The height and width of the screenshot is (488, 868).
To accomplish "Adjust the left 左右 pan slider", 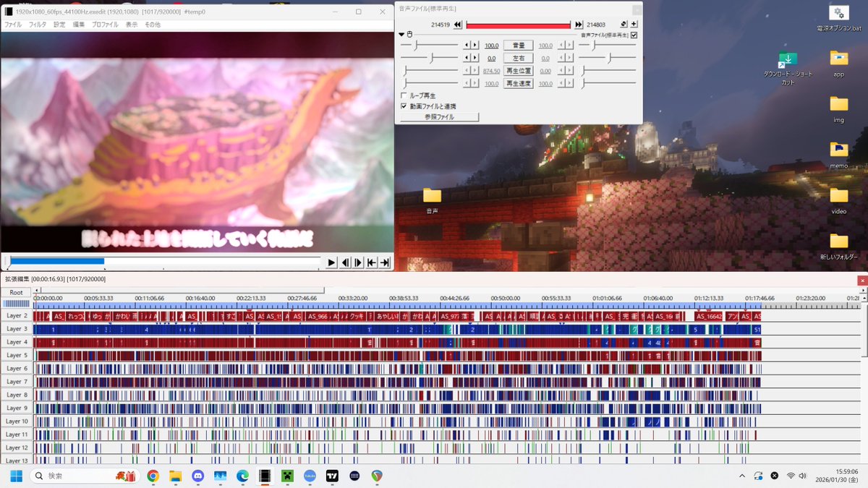I will (430, 58).
